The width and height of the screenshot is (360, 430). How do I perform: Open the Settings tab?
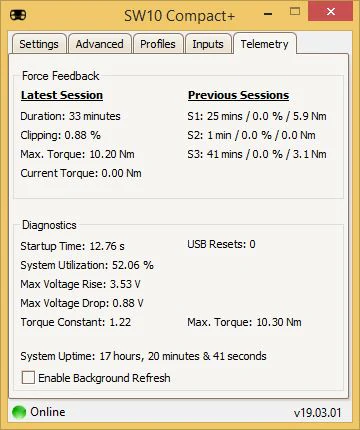coord(39,44)
